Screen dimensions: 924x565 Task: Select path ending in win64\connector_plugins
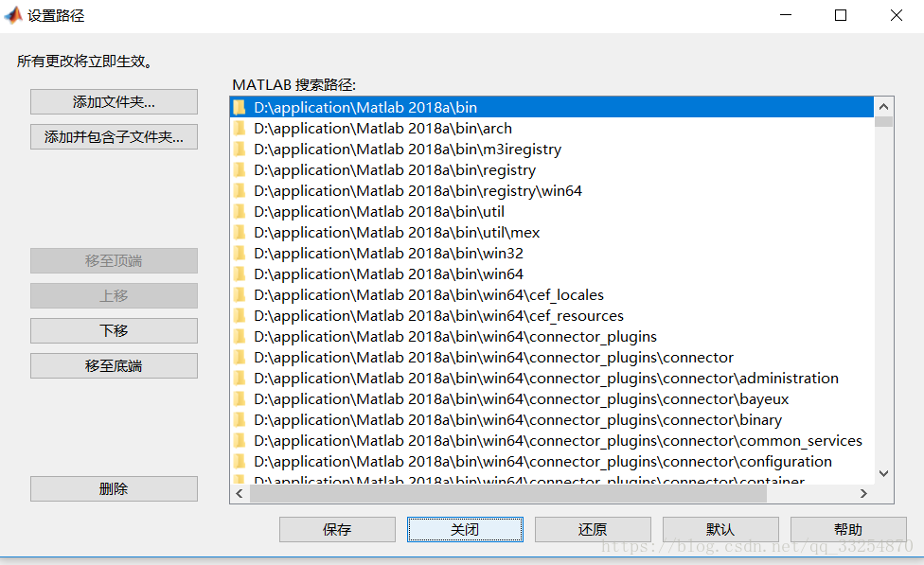click(552, 336)
